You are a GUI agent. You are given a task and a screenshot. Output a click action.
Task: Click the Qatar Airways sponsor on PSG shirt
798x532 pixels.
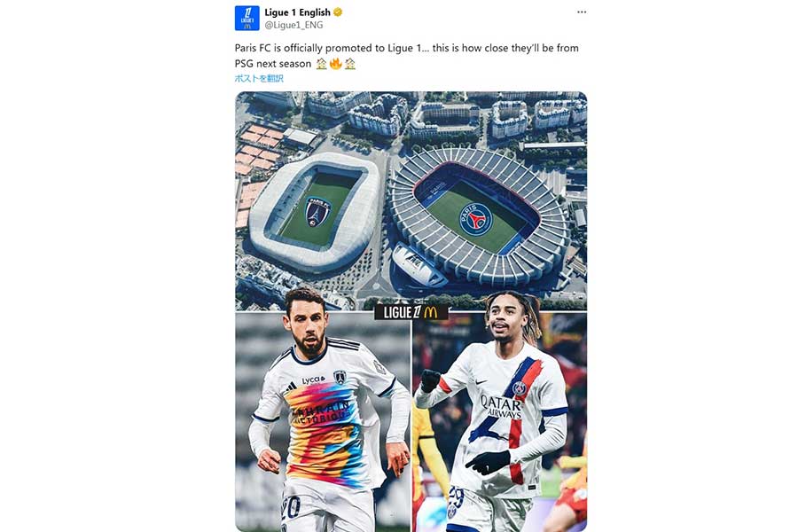[501, 407]
